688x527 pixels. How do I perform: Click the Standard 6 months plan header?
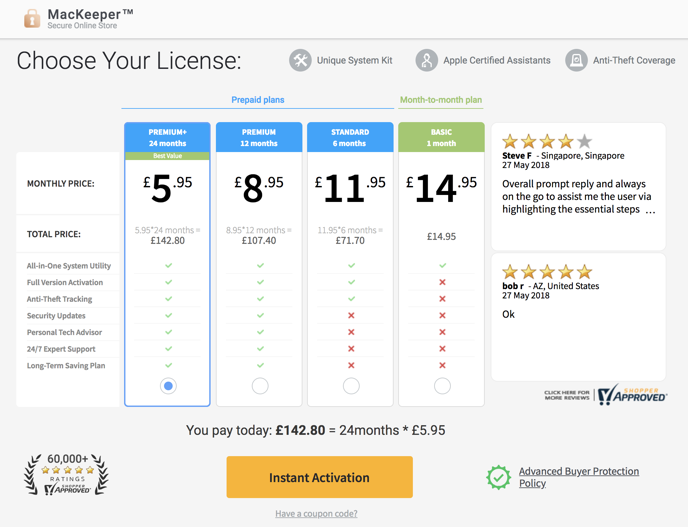[350, 137]
